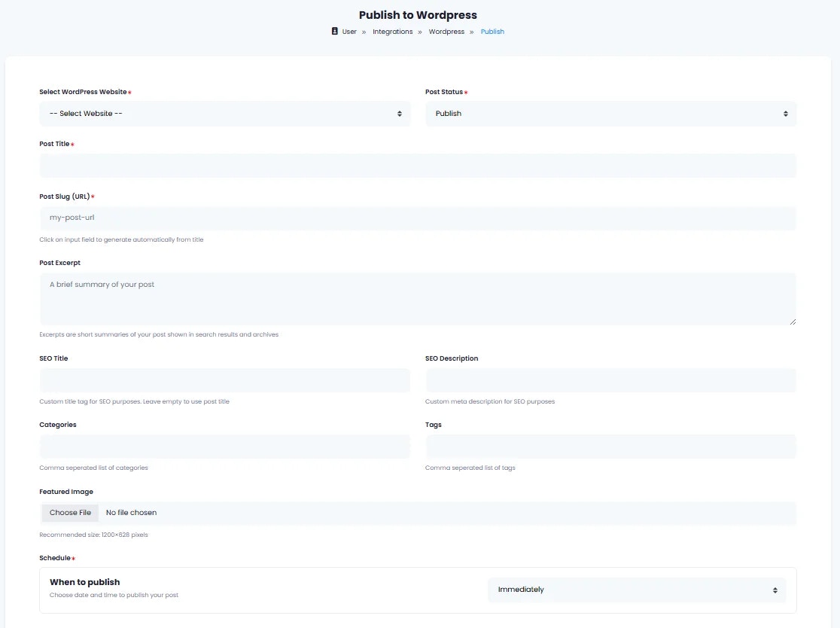
Task: Click the resize grip on Post Excerpt
Action: [x=793, y=324]
